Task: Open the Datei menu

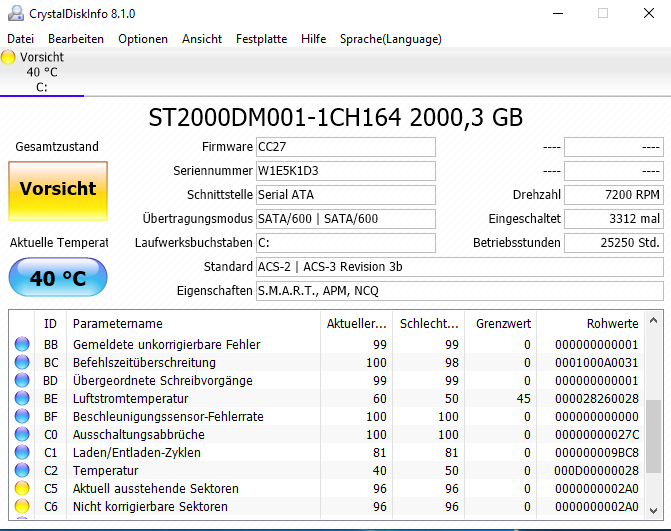Action: click(x=20, y=39)
